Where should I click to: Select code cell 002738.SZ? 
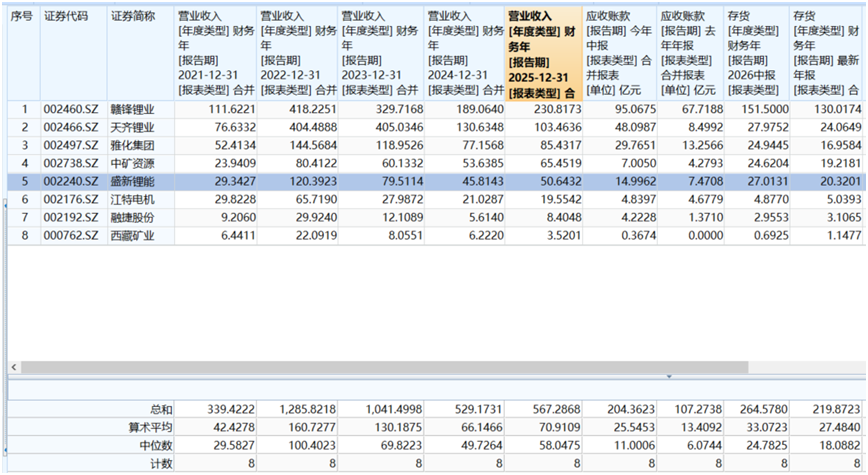click(x=74, y=163)
